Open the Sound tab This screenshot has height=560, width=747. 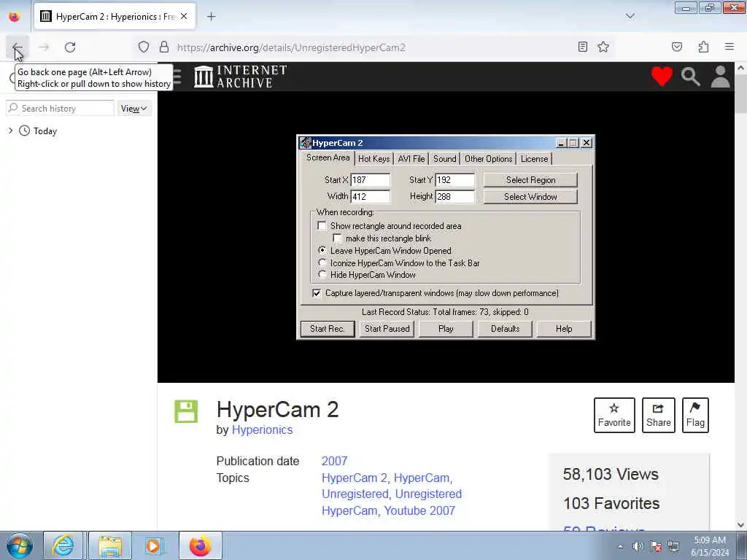pyautogui.click(x=444, y=158)
